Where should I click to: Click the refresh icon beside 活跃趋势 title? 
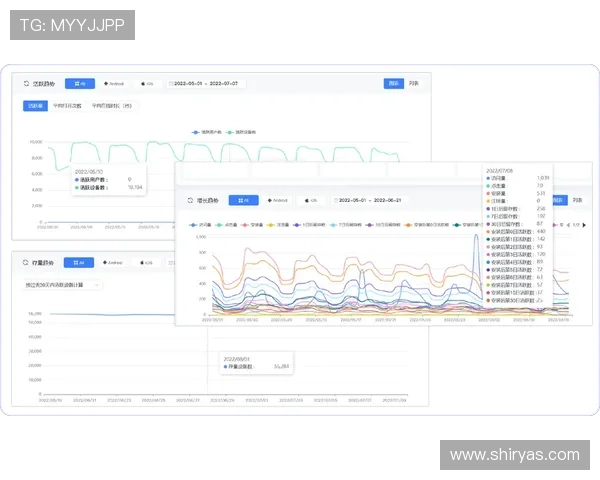(24, 84)
